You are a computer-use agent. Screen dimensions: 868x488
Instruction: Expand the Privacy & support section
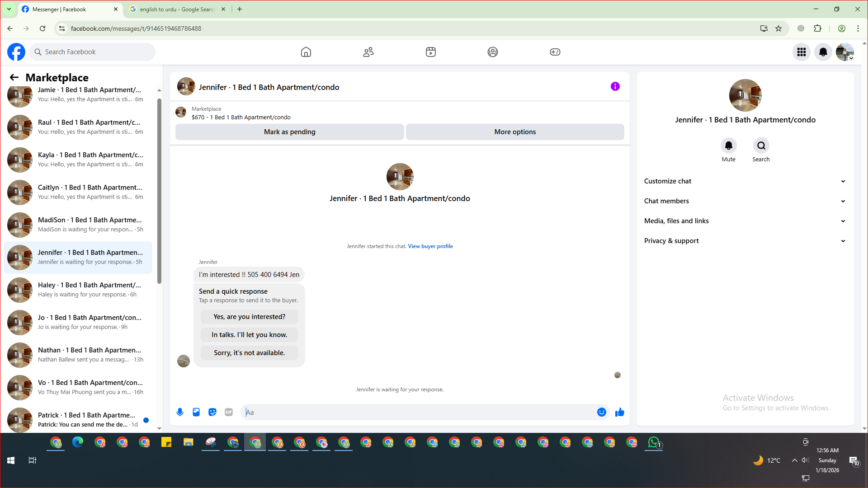pos(745,241)
